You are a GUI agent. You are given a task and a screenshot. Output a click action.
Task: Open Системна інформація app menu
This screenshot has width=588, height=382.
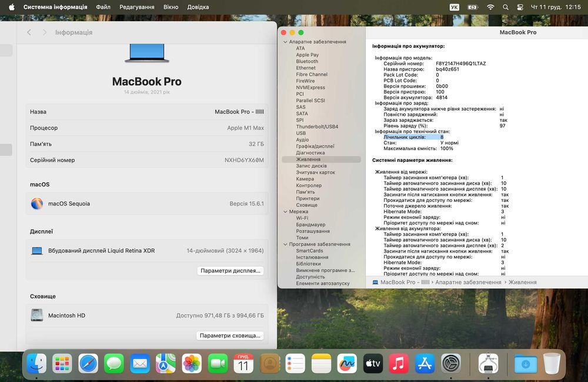click(55, 7)
